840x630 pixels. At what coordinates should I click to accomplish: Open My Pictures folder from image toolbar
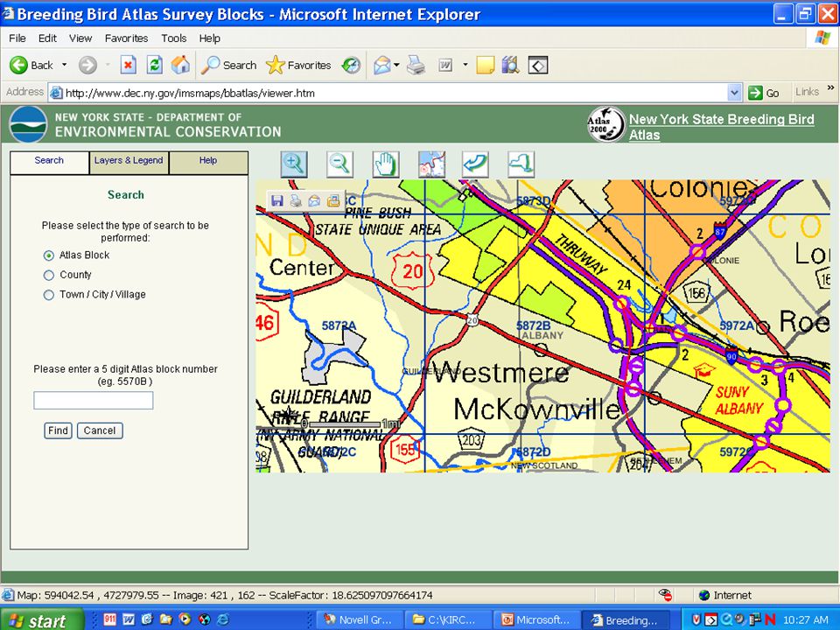[x=333, y=201]
